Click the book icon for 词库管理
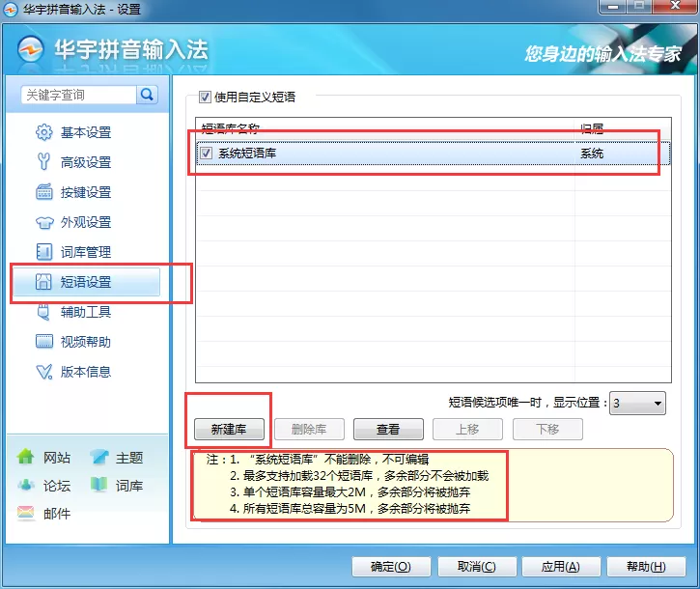 (43, 252)
